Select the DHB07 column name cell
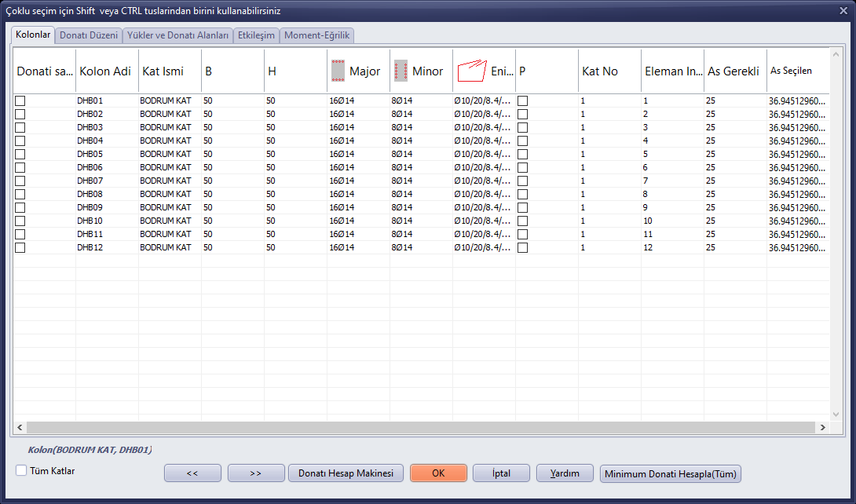856x504 pixels. [107, 181]
